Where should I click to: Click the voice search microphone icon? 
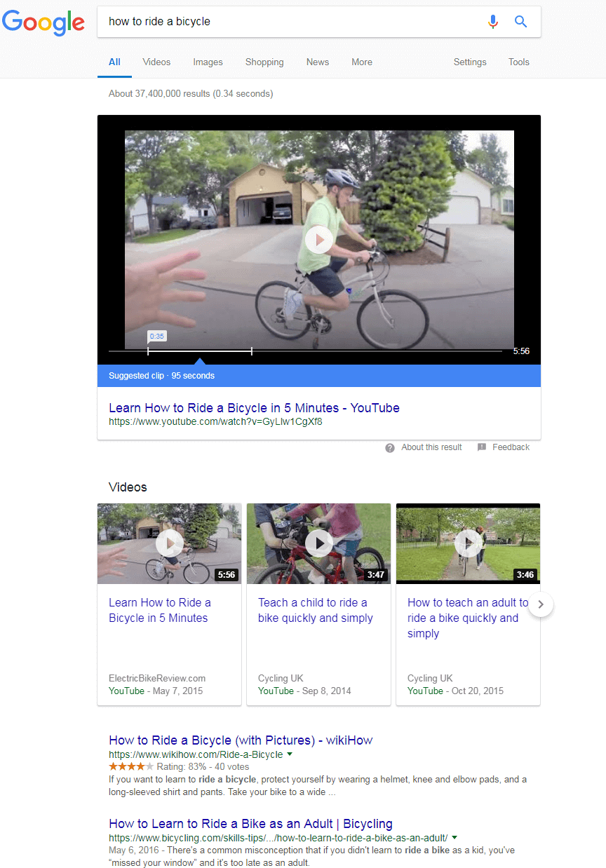point(493,22)
